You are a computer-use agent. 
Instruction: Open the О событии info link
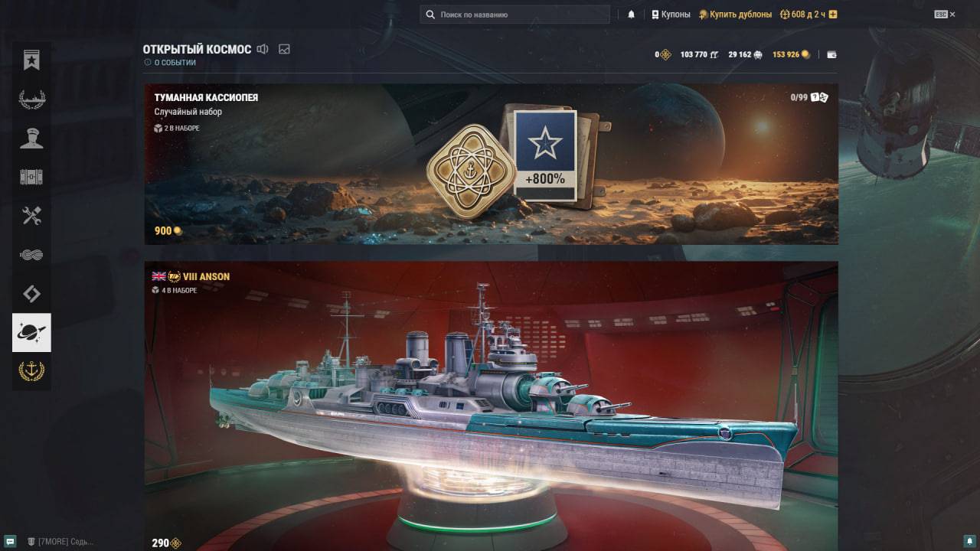coord(170,63)
